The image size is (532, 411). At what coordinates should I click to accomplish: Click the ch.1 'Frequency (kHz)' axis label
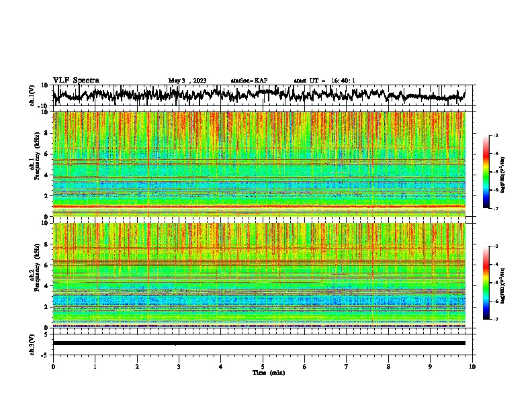coord(37,156)
